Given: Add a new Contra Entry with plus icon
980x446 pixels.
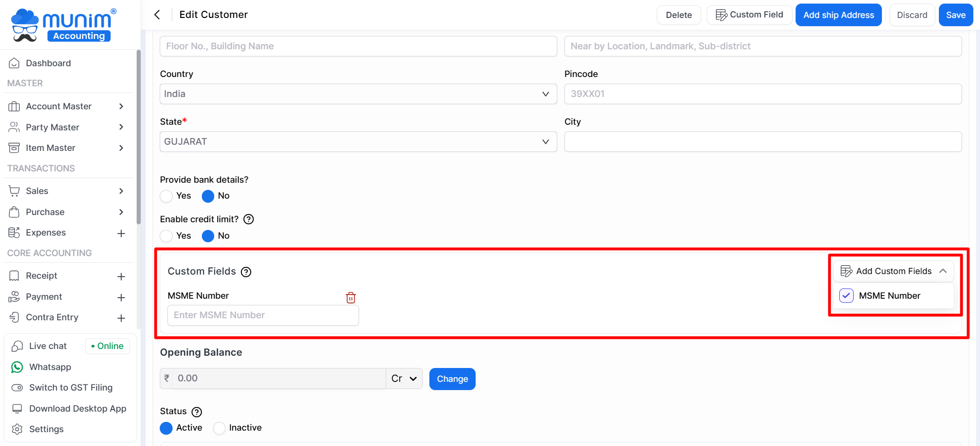Looking at the screenshot, I should point(121,318).
